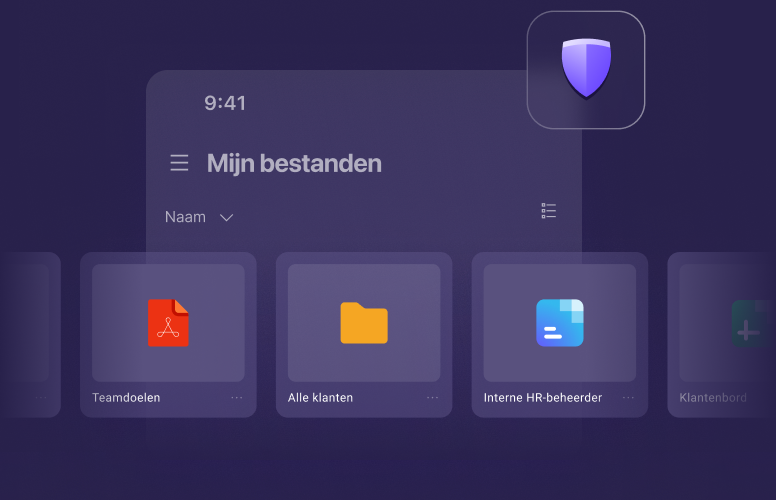Viewport: 776px width, 500px height.
Task: Open more options for Teamdoelen
Action: click(237, 398)
